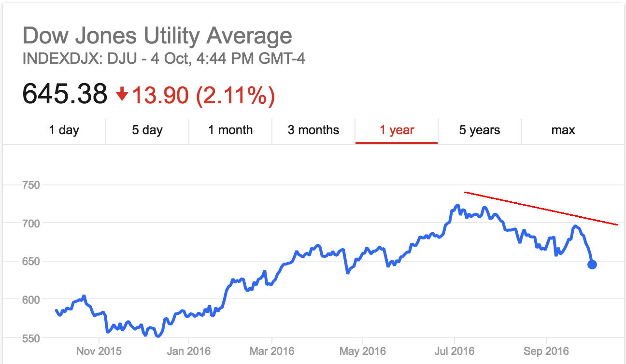Click the Sep 2016 date axis label

point(546,351)
